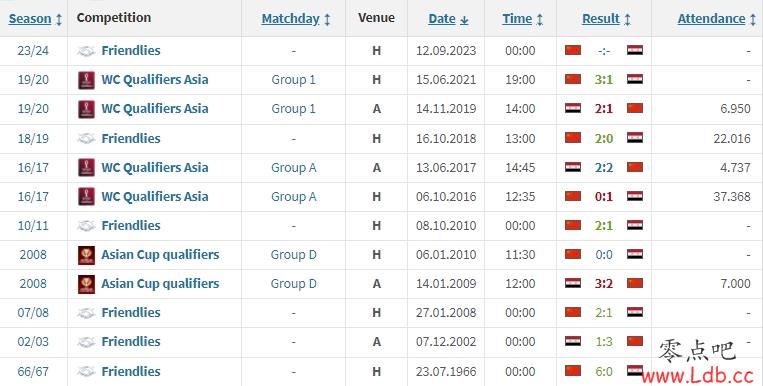
Task: Click the handshake icon of 23.07.1966 friendly
Action: click(x=86, y=371)
